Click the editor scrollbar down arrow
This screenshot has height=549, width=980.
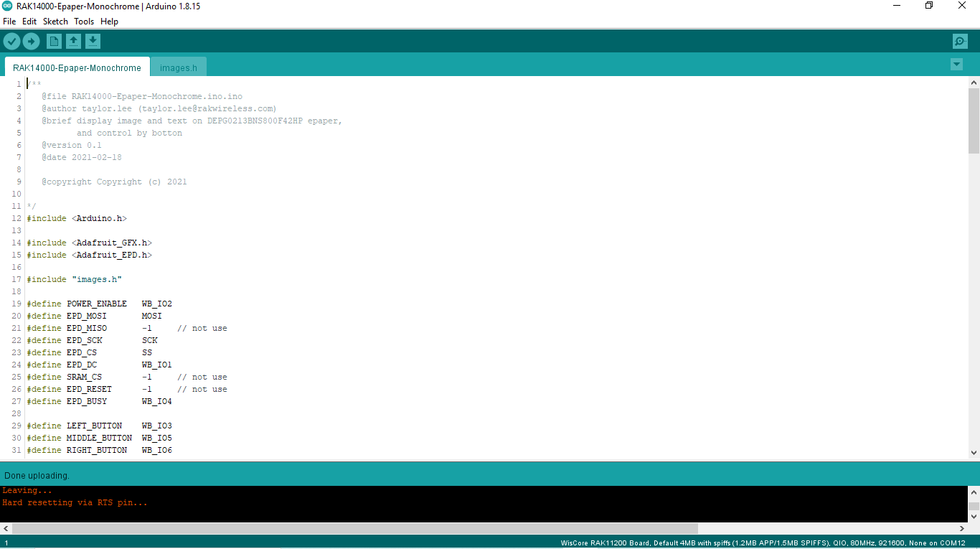[x=974, y=452]
